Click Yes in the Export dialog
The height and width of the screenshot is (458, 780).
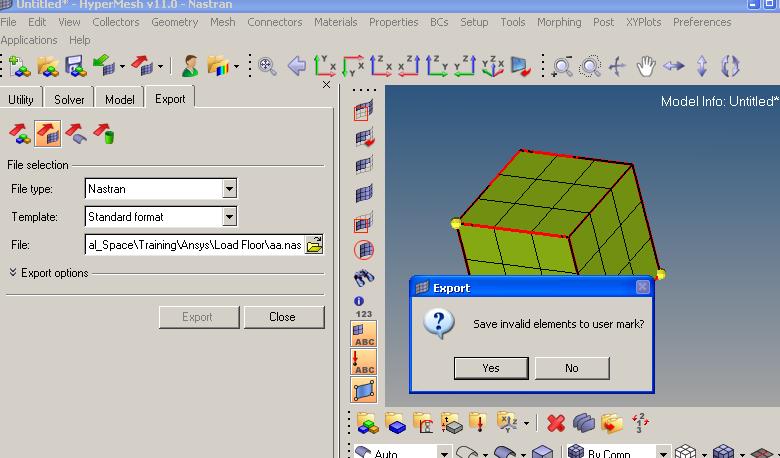491,368
